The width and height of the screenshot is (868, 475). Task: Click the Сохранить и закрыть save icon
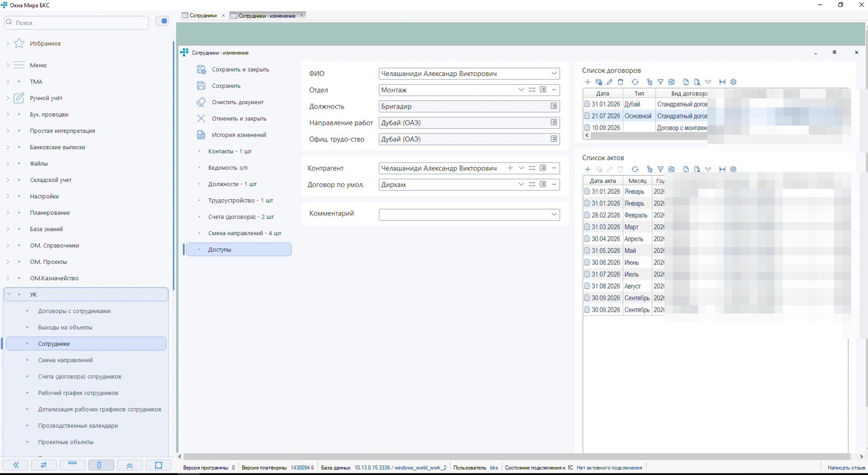click(x=201, y=69)
